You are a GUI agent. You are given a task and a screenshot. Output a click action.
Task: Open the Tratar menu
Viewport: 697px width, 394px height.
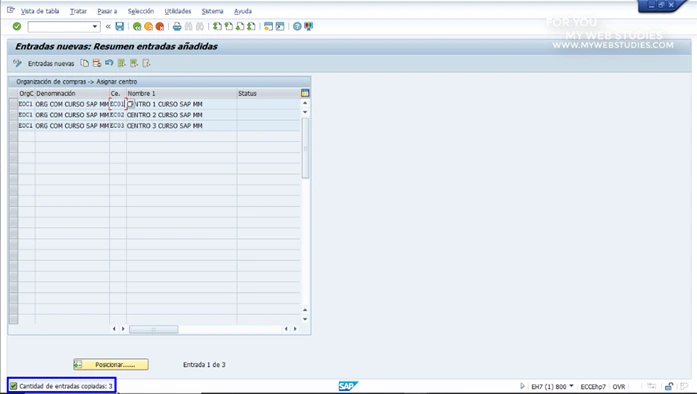[78, 11]
